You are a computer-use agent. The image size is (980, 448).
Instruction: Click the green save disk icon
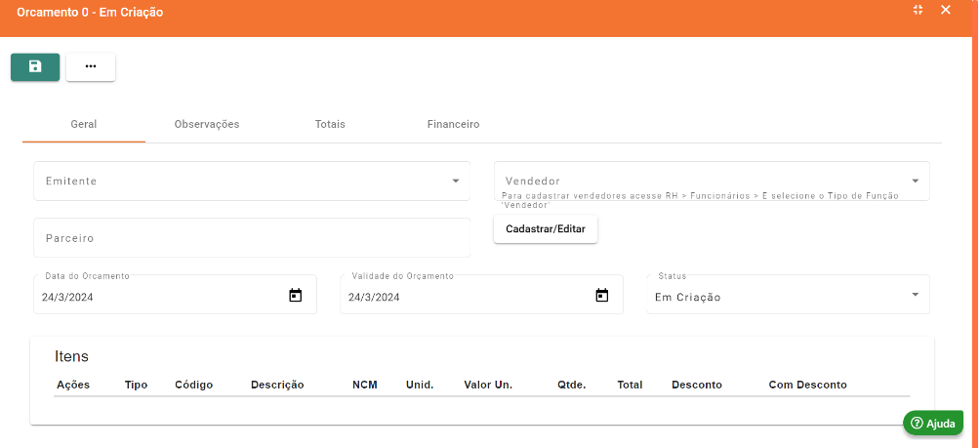pos(35,66)
